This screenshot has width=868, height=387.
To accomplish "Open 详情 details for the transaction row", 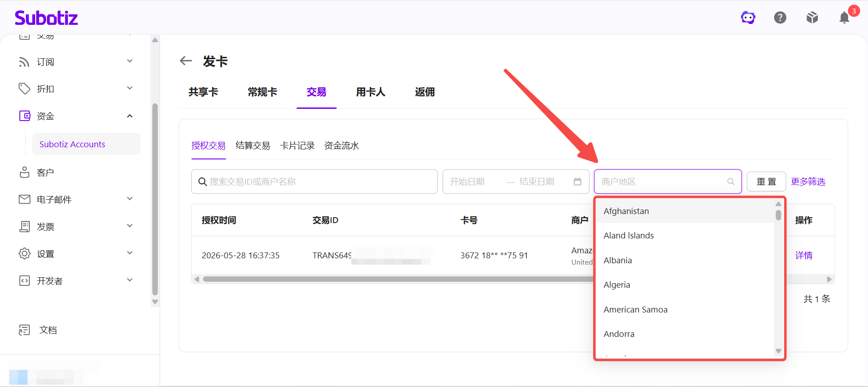I will (804, 255).
